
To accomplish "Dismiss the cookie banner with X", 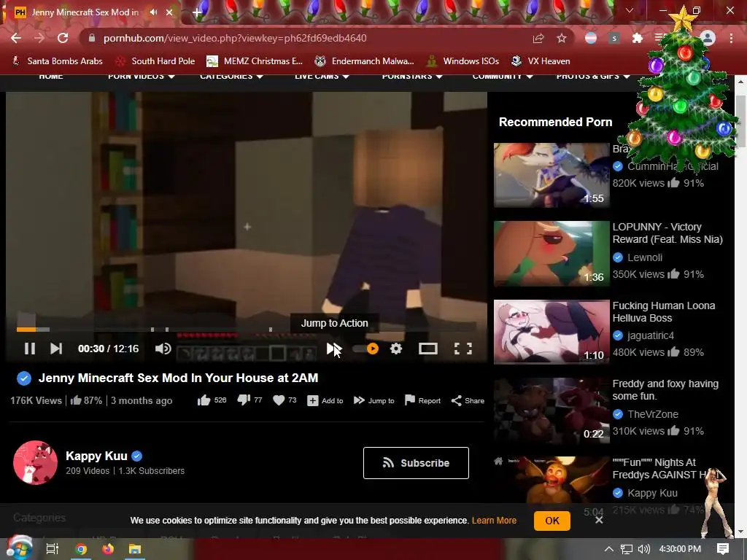I will [599, 520].
